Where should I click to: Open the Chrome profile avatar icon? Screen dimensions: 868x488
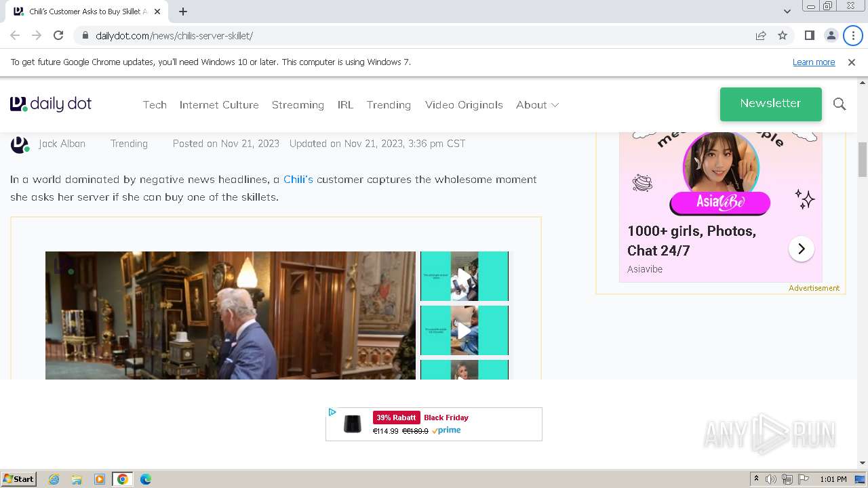point(831,35)
